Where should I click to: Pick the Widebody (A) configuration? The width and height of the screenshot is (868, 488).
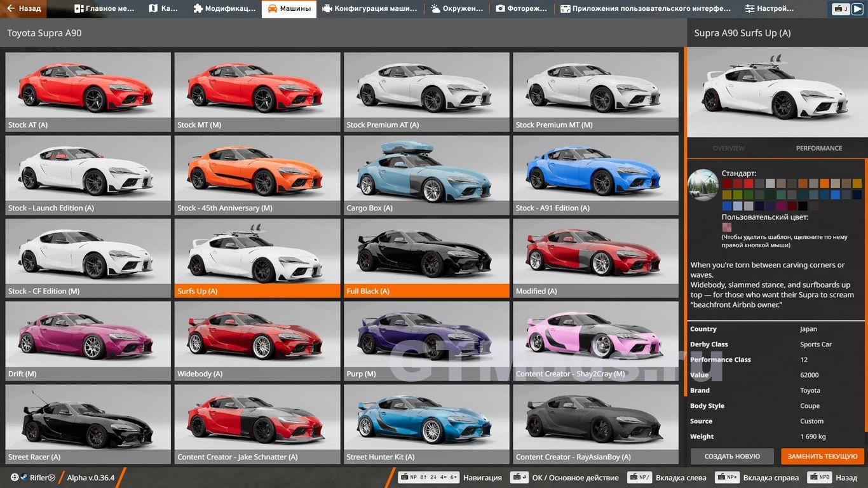(257, 341)
